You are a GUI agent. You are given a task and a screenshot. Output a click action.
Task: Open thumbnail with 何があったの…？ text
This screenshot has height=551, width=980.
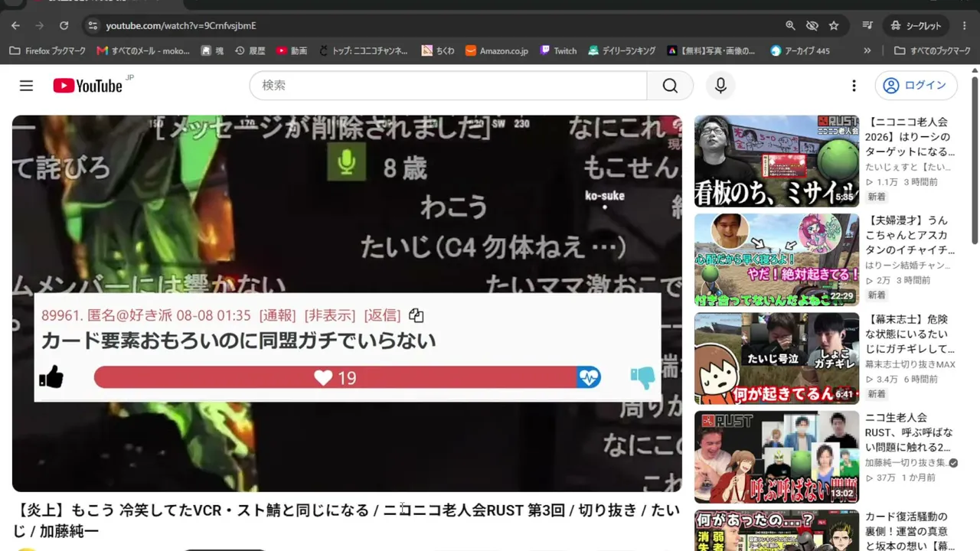pos(776,530)
